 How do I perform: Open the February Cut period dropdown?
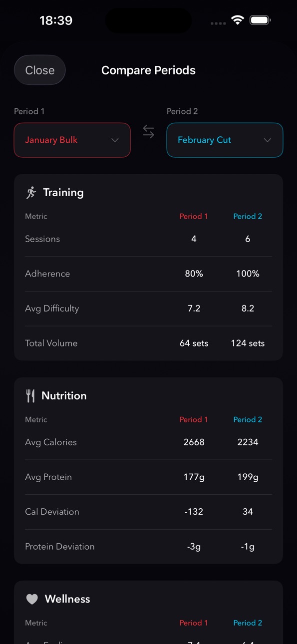tap(225, 140)
